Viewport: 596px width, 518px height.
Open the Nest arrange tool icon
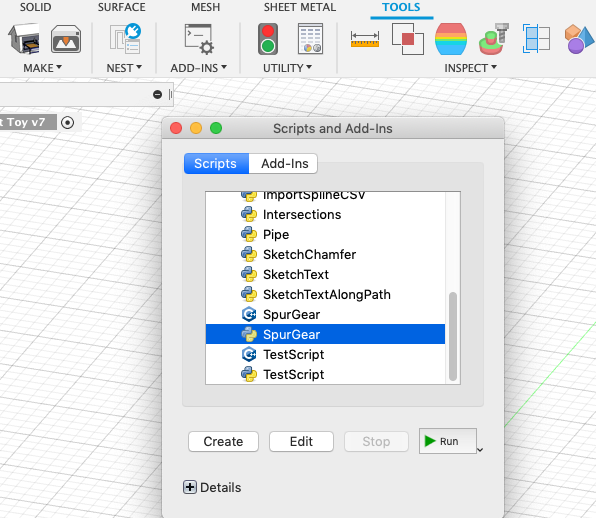125,39
